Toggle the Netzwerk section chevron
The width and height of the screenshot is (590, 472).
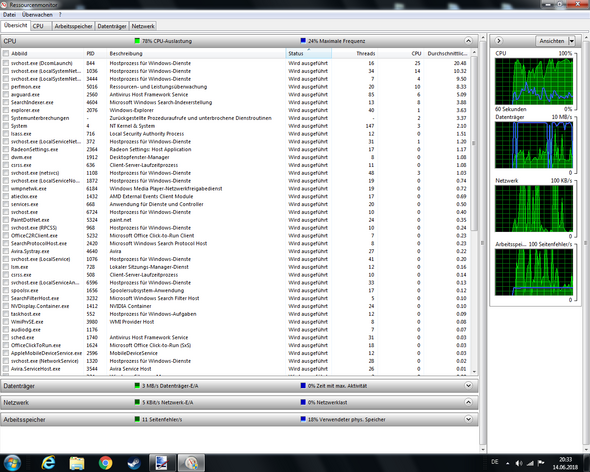pos(468,402)
